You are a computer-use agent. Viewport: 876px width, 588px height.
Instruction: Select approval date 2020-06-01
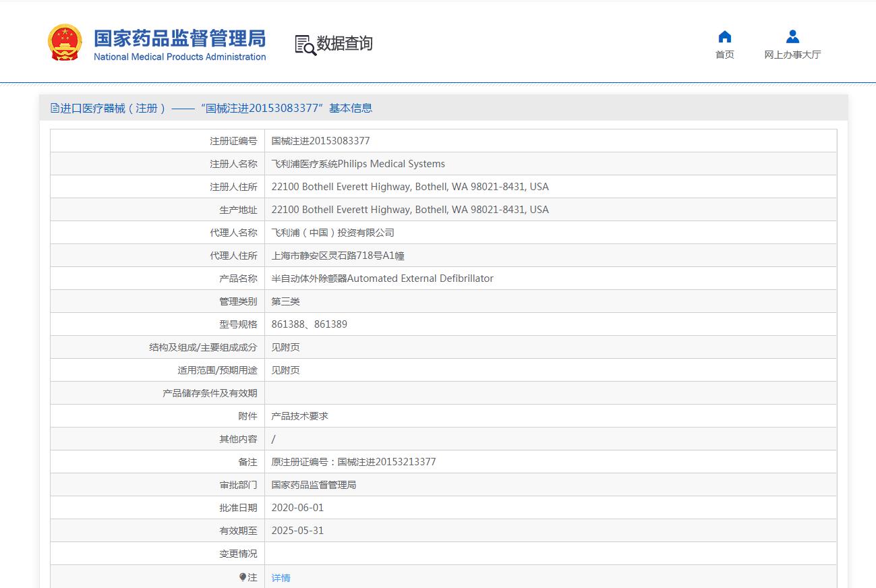click(297, 508)
